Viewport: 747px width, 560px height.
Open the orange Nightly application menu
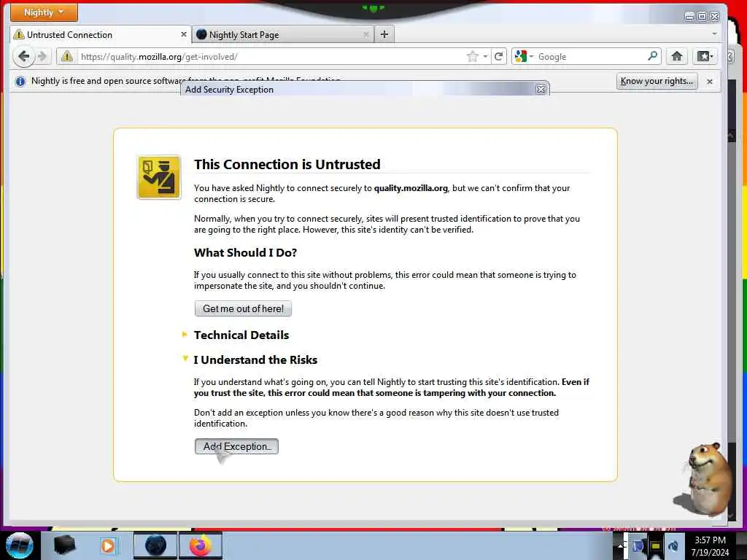click(x=44, y=12)
